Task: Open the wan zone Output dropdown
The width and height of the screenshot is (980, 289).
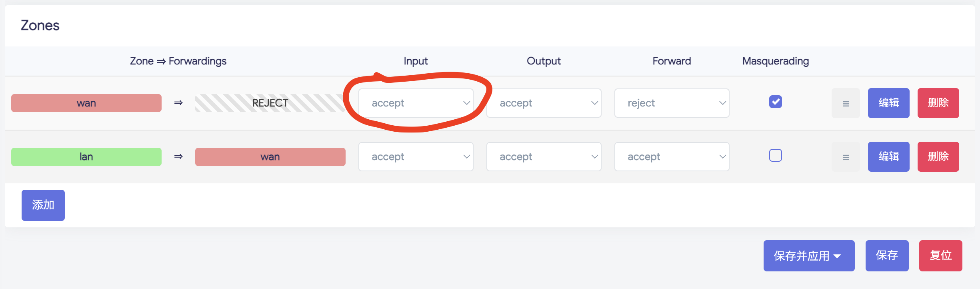Action: pyautogui.click(x=544, y=103)
